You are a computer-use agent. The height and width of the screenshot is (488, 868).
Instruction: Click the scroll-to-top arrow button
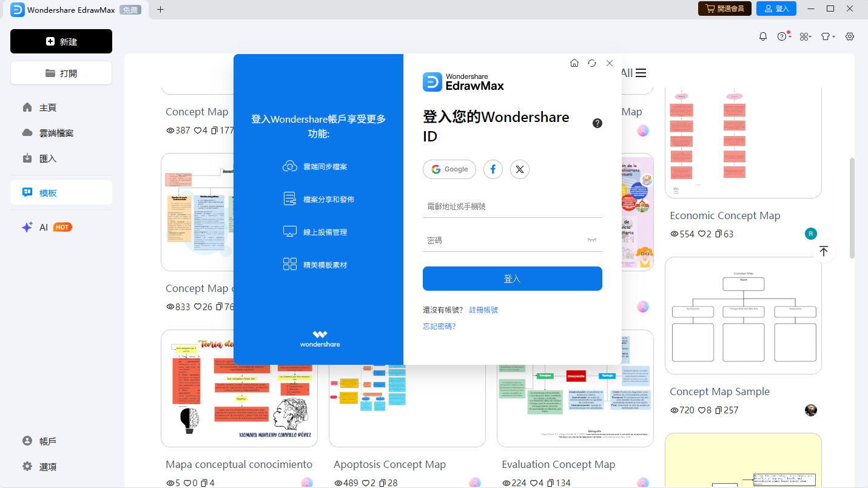tap(824, 251)
